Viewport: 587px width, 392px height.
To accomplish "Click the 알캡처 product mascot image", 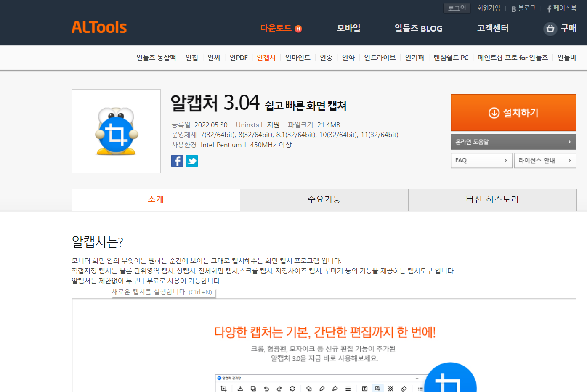I will (x=116, y=131).
